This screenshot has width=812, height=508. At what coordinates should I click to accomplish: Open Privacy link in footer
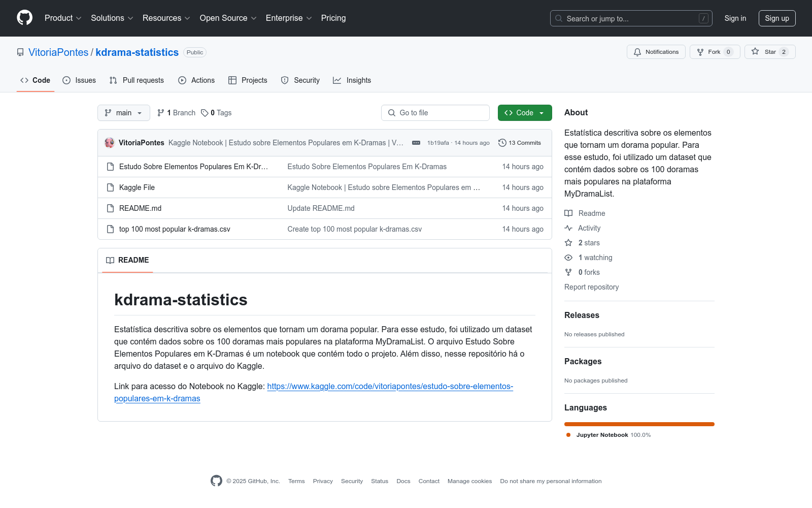point(323,481)
